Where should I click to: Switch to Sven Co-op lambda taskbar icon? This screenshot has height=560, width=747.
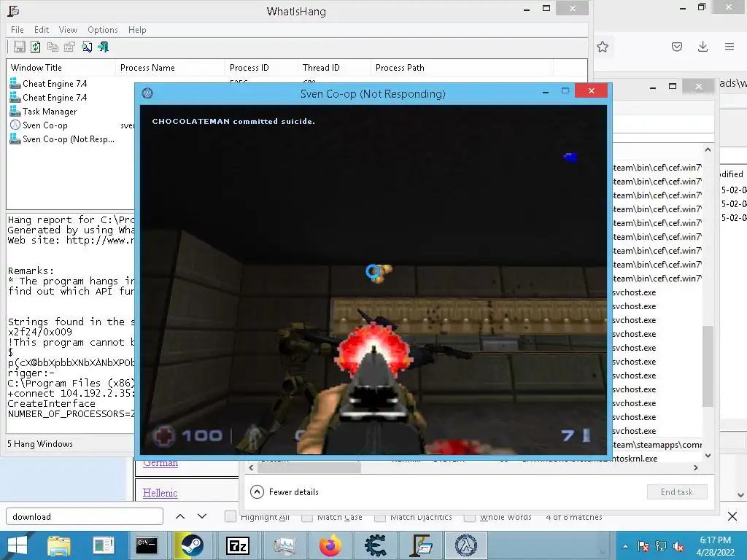[x=466, y=545]
